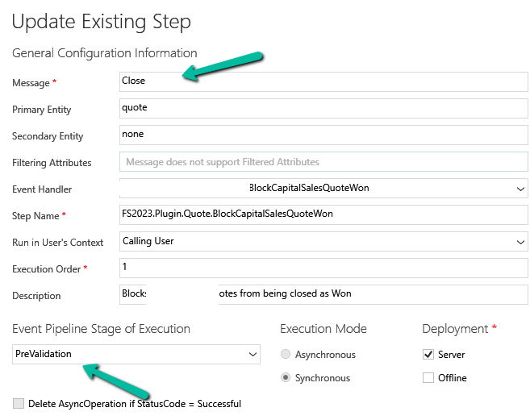Image resolution: width=530 pixels, height=420 pixels.
Task: Click the Primary Entity field showing quote
Action: 323,107
